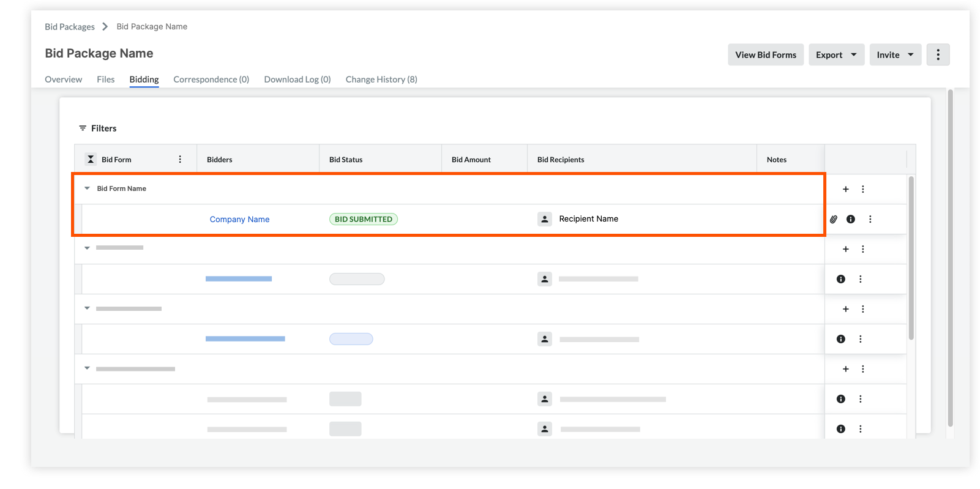Open the Download Log (0) tab
980x489 pixels.
click(x=297, y=79)
